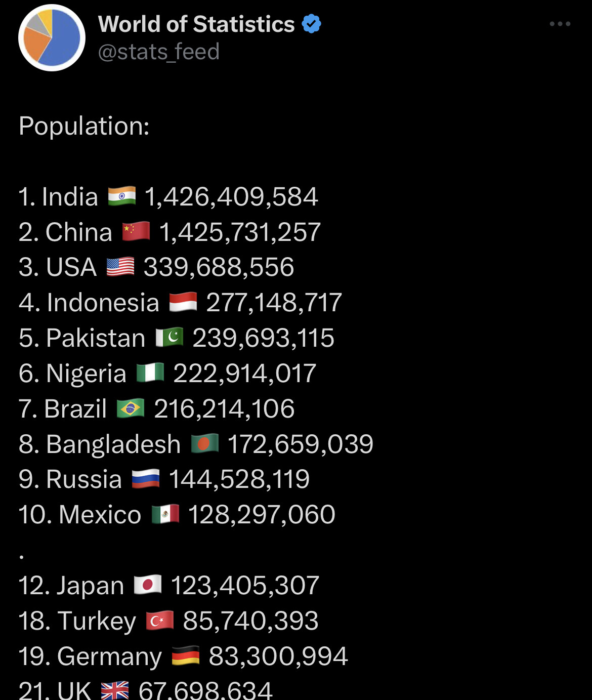This screenshot has width=592, height=700.
Task: Open the @stats_feed handle link
Action: pyautogui.click(x=158, y=52)
